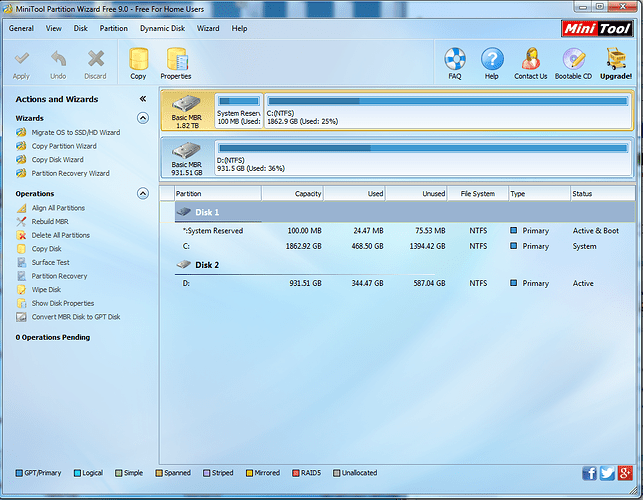This screenshot has height=500, width=643.
Task: Open the General menu
Action: [21, 28]
